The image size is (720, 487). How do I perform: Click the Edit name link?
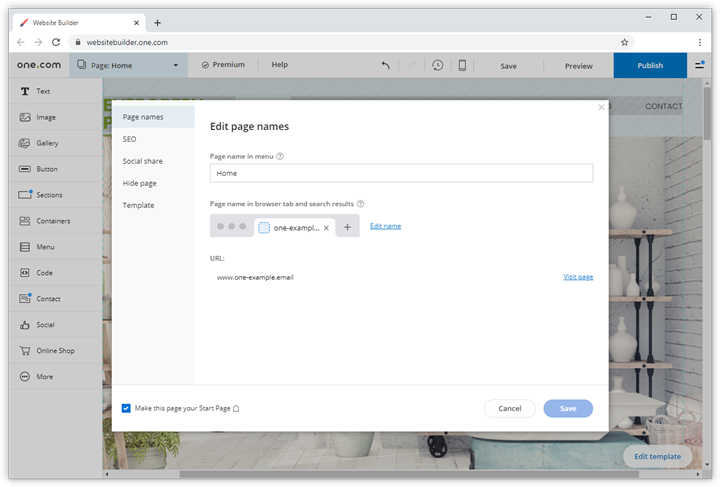[385, 226]
